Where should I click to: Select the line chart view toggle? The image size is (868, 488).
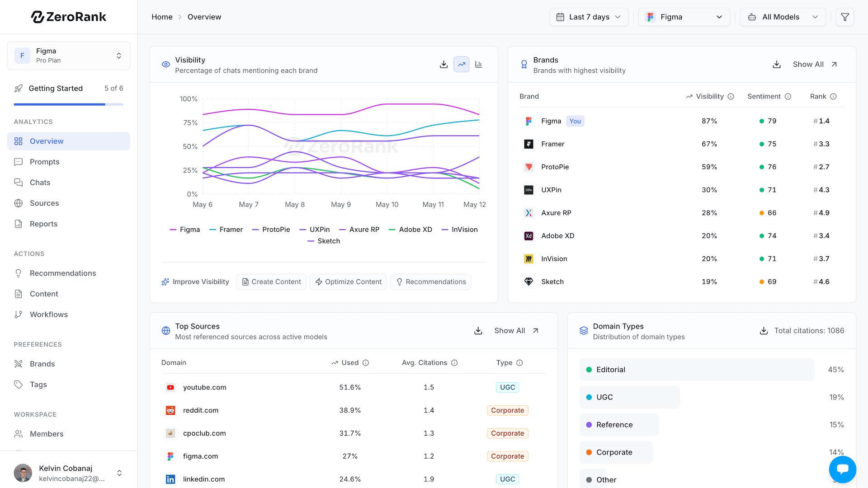pos(461,65)
